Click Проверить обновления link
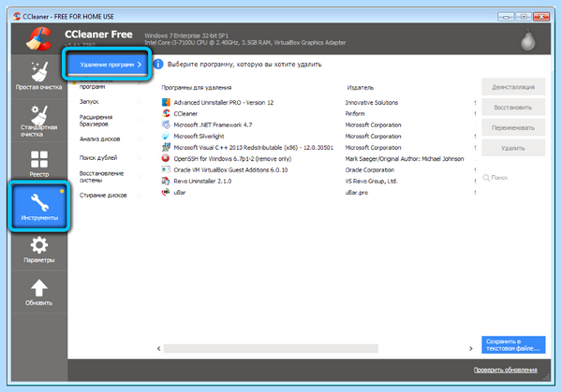562x392 pixels. [x=506, y=370]
